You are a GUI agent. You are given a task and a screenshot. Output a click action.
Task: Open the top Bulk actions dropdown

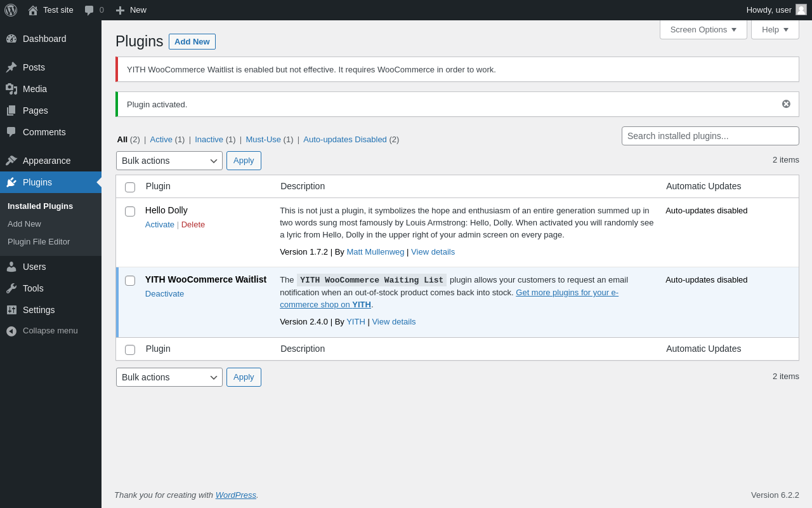click(x=169, y=161)
